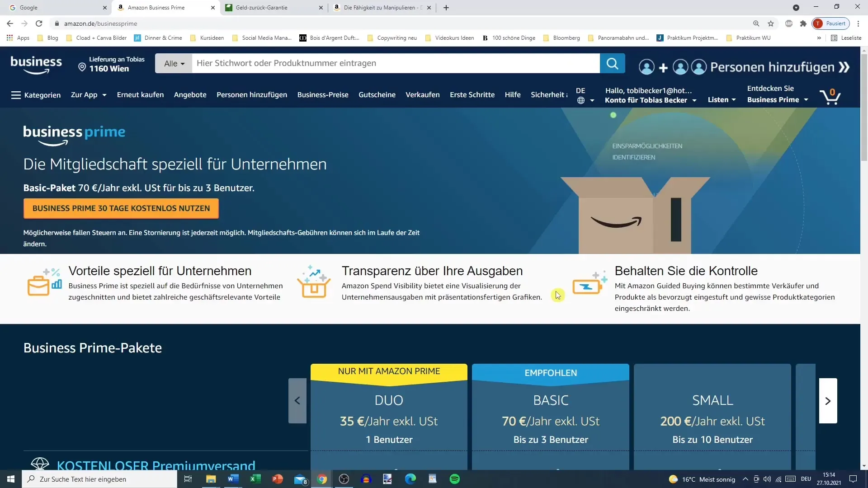Screen dimensions: 868x488
Task: Click the weather widget in taskbar
Action: 702,479
